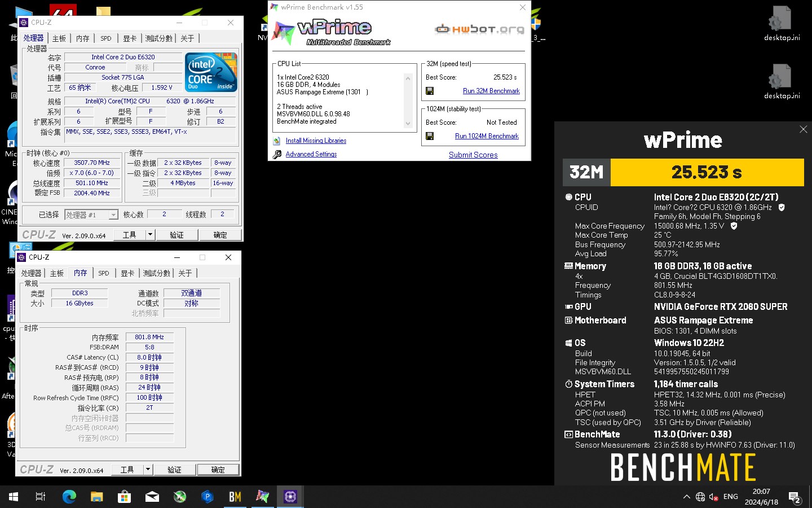Open the blue P app on the taskbar
Image resolution: width=812 pixels, height=508 pixels.
click(207, 497)
